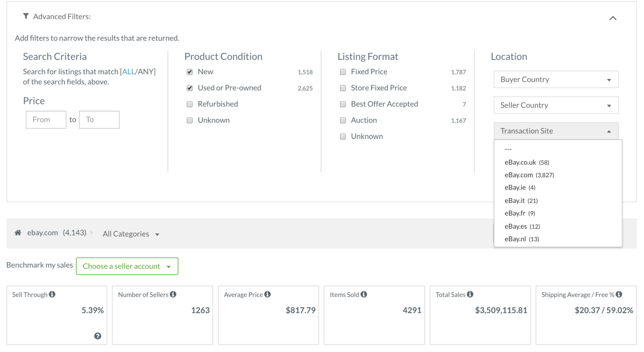The width and height of the screenshot is (644, 352).
Task: Check the Auction listing format box
Action: pyautogui.click(x=343, y=120)
